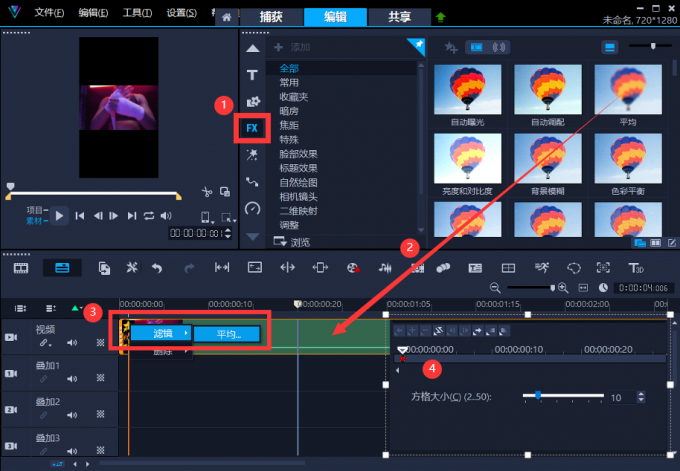Select the 暗房 filter category

289,111
